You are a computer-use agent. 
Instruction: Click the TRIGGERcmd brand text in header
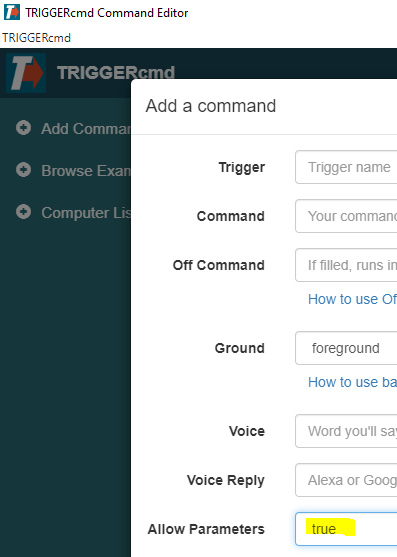click(116, 73)
